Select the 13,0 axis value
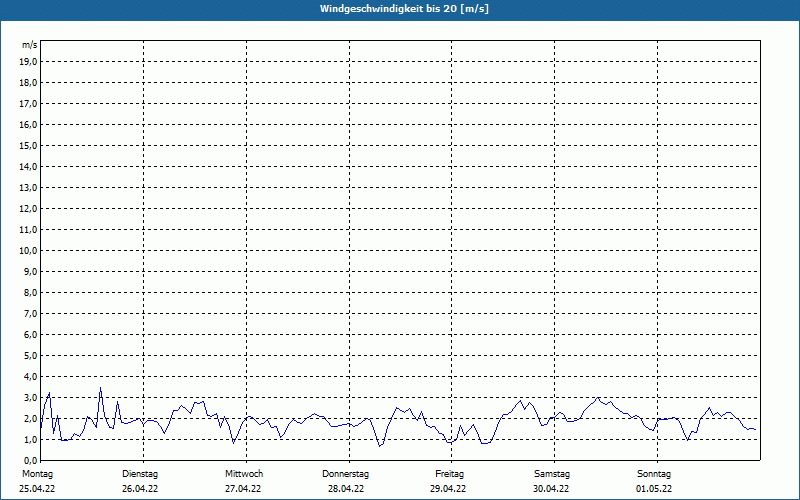 coord(29,188)
